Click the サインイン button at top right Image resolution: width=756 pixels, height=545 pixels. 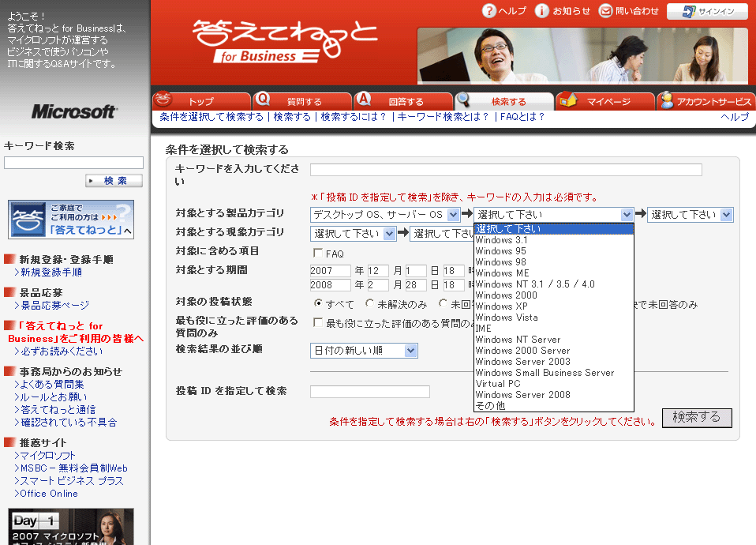pos(707,11)
